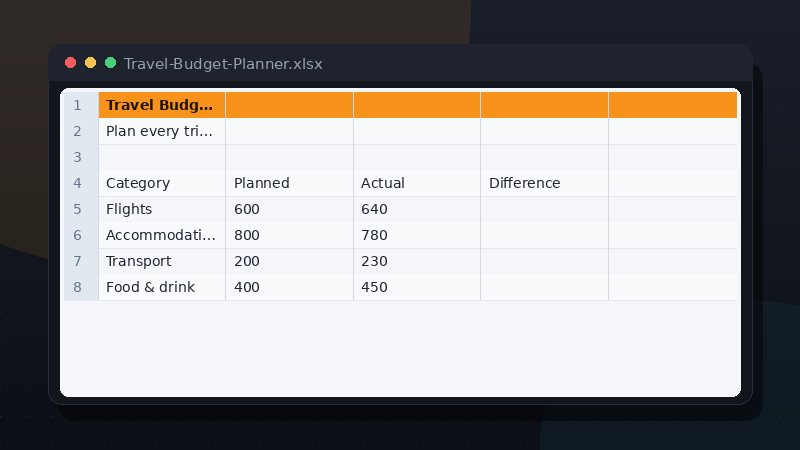Image resolution: width=800 pixels, height=450 pixels.
Task: Select row header 8
Action: pos(79,287)
